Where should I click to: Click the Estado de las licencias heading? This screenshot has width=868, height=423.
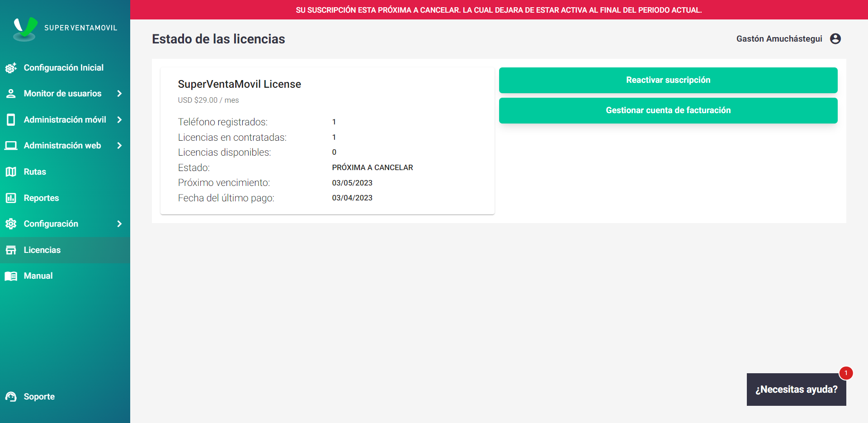(x=218, y=39)
